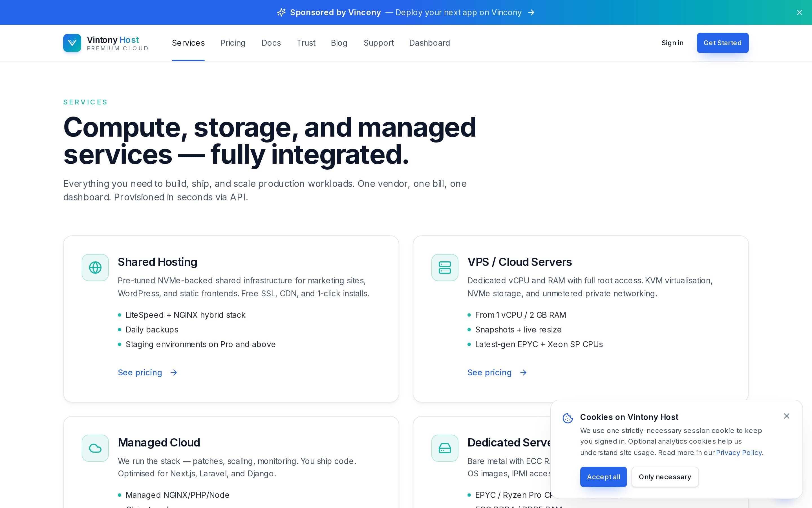Click the Vintony Host logo icon
812x508 pixels.
point(72,43)
